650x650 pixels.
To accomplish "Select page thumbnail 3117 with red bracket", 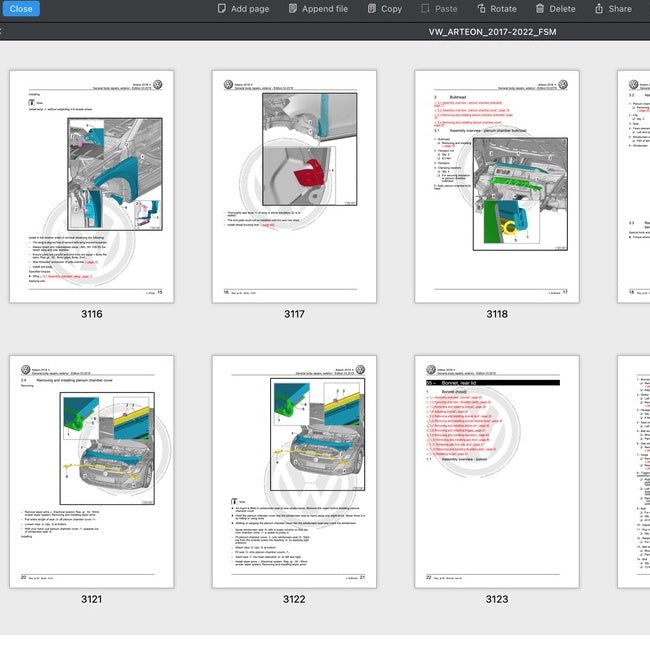I will [294, 186].
